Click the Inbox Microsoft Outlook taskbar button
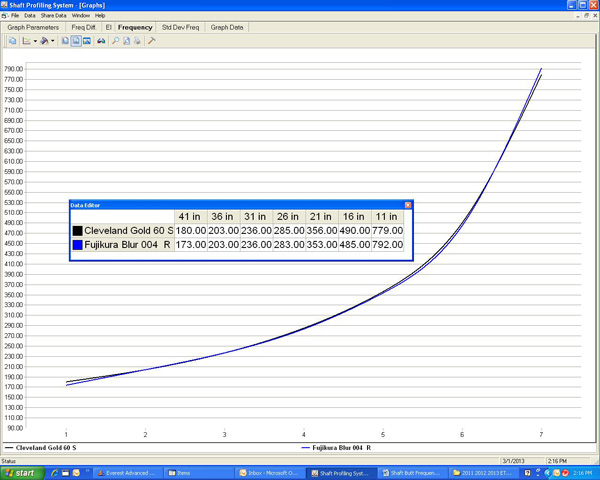Image resolution: width=600 pixels, height=480 pixels. click(x=271, y=473)
